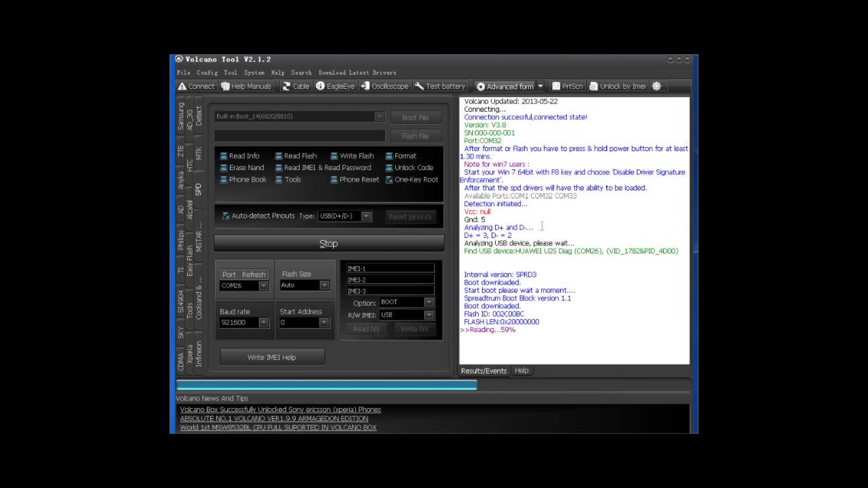Switch to the Samsung side tab
Image resolution: width=868 pixels, height=488 pixels.
coord(181,116)
